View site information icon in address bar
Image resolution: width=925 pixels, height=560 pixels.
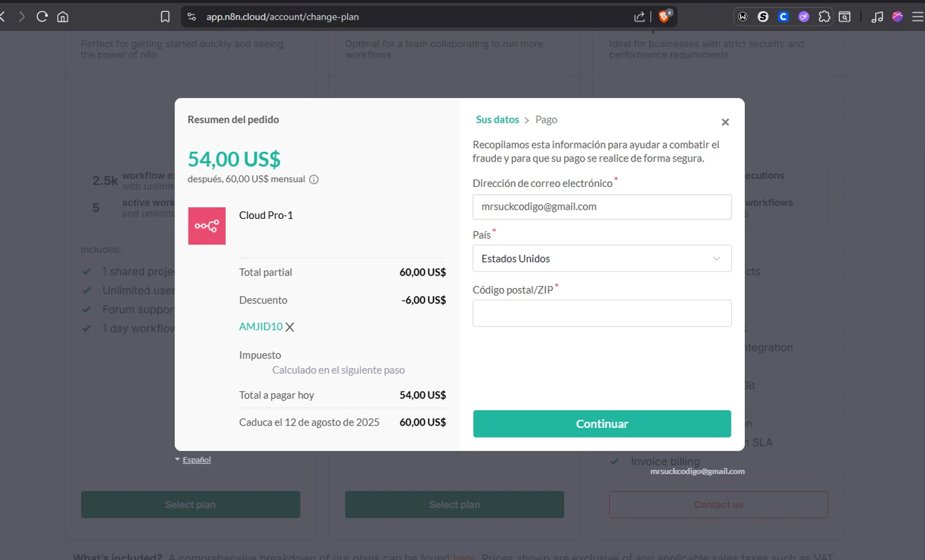click(192, 17)
